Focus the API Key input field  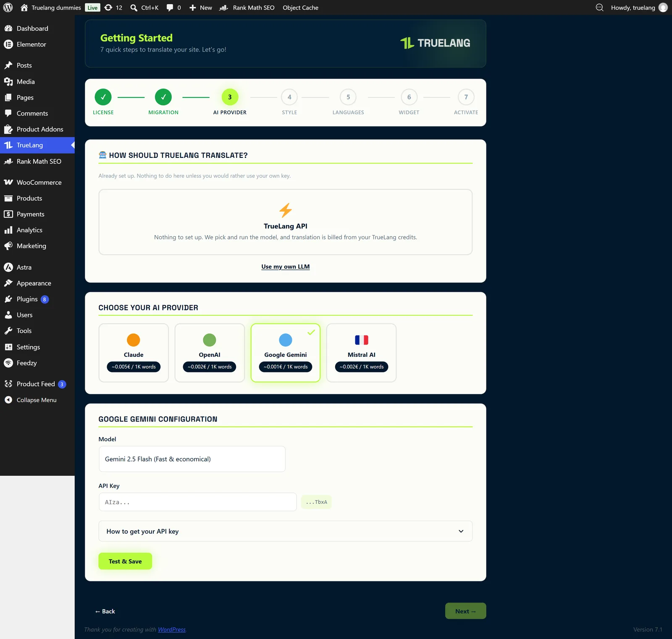tap(198, 502)
